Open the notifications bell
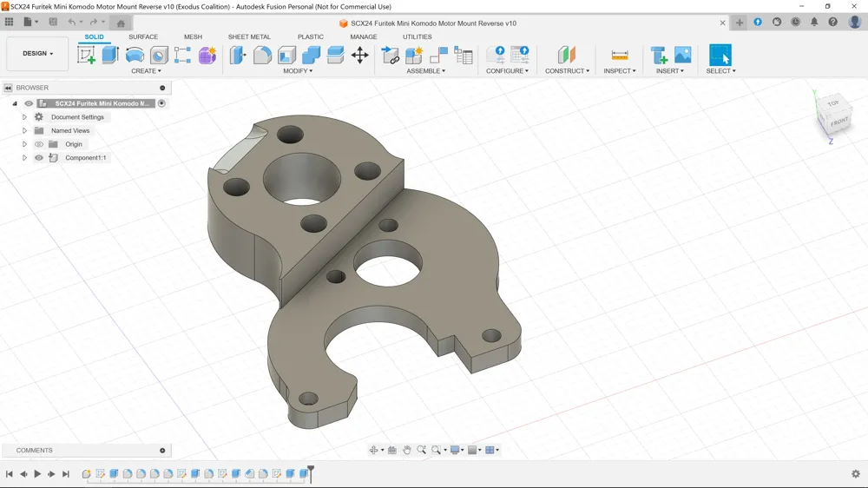Image resolution: width=868 pixels, height=488 pixels. 814,22
